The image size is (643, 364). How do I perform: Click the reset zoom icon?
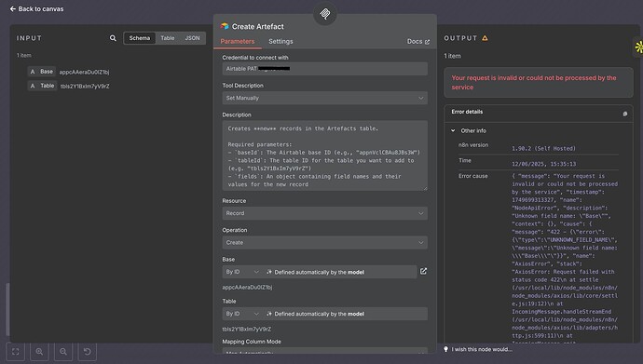[x=87, y=352]
